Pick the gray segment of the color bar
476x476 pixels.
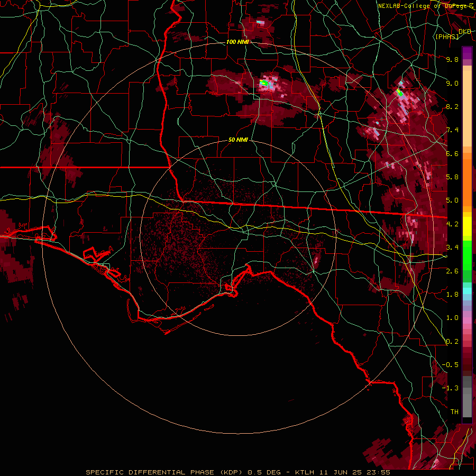467,398
